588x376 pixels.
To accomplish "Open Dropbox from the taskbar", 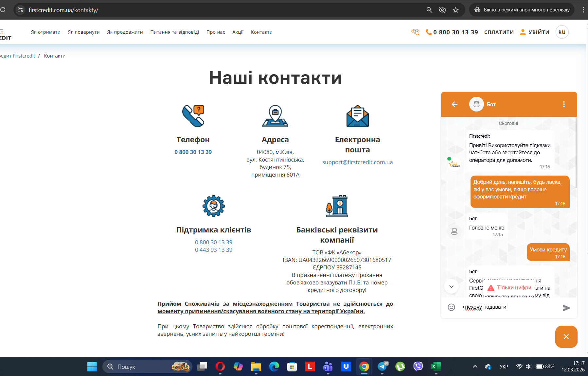I will (x=346, y=367).
